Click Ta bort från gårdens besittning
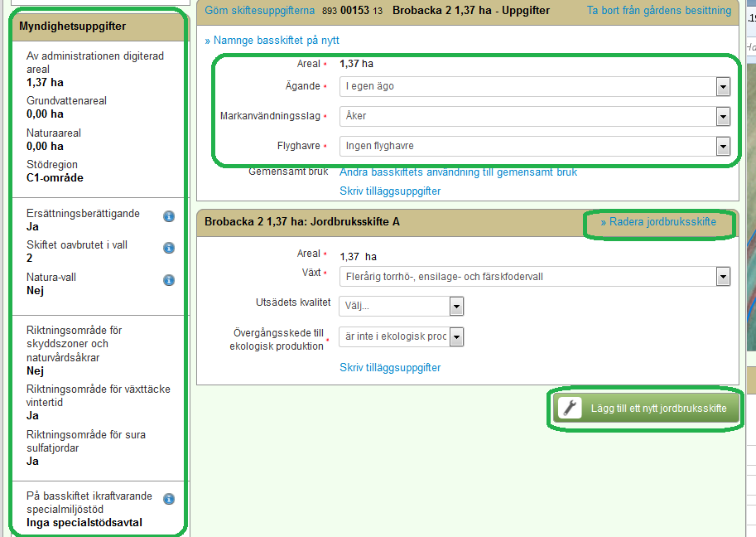756x537 pixels. (658, 10)
